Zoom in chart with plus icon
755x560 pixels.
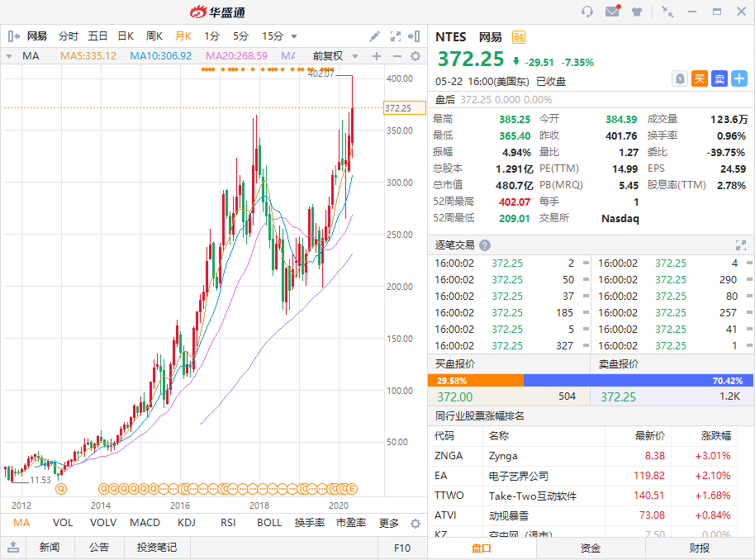(377, 56)
